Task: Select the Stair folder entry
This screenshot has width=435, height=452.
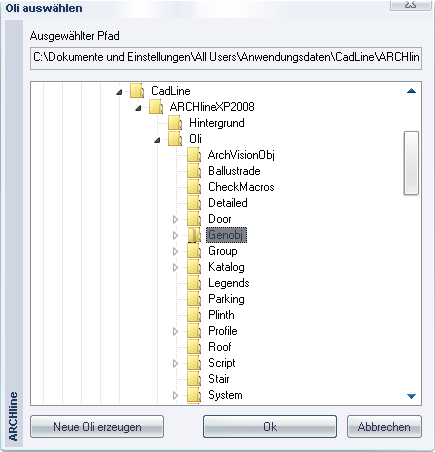Action: click(x=219, y=379)
